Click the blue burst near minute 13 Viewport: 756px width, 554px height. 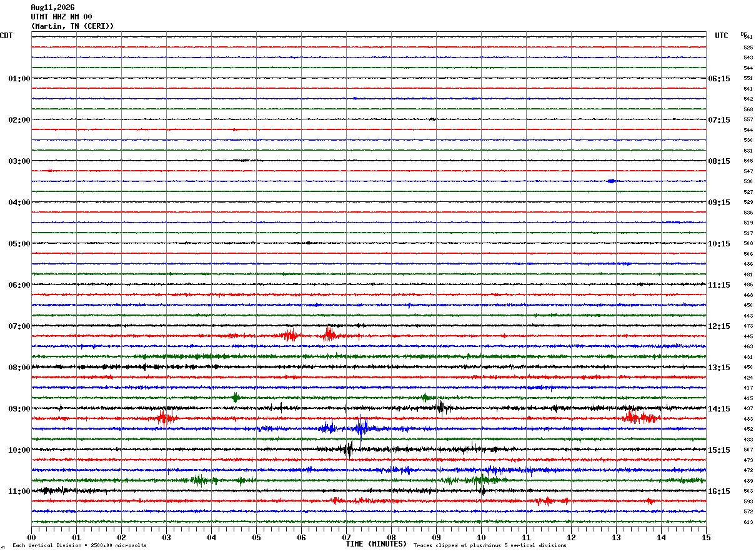pyautogui.click(x=611, y=181)
